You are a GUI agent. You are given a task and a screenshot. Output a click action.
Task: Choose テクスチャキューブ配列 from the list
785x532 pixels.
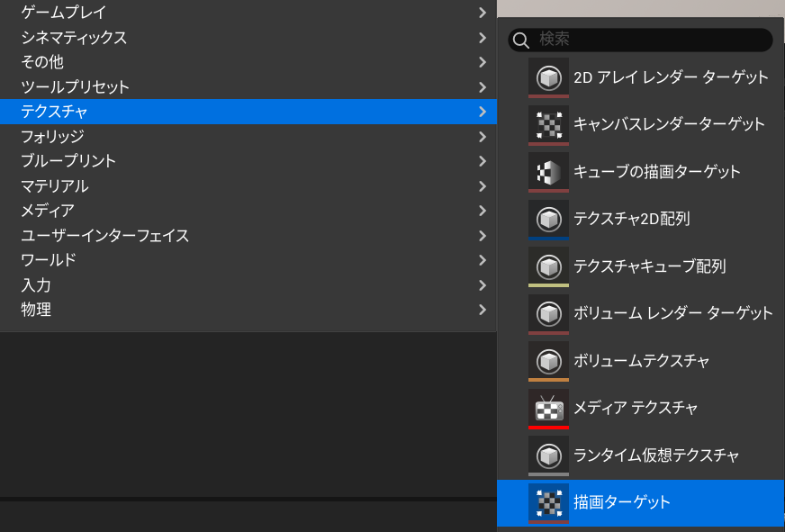point(641,266)
